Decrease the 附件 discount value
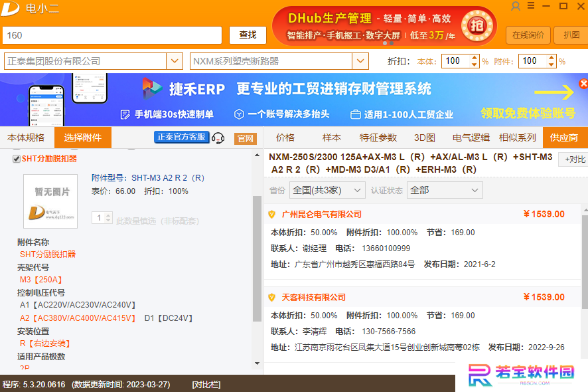This screenshot has width=588, height=392. click(x=551, y=64)
